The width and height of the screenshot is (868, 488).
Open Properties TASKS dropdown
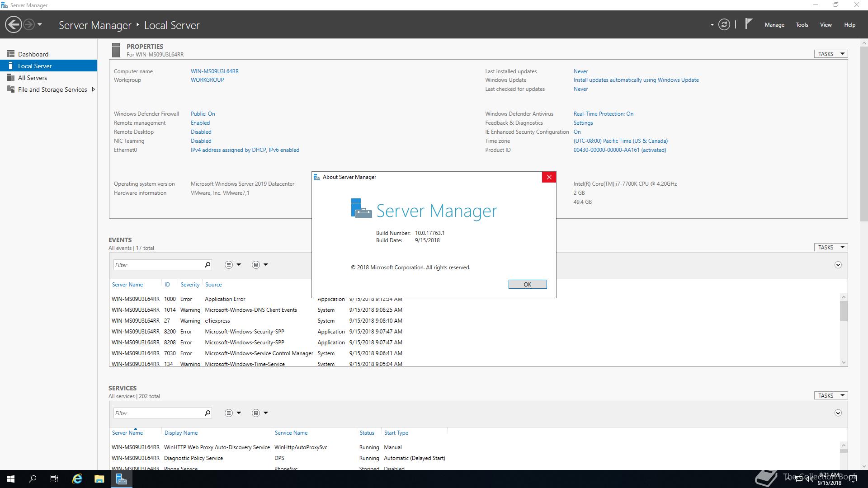click(831, 54)
